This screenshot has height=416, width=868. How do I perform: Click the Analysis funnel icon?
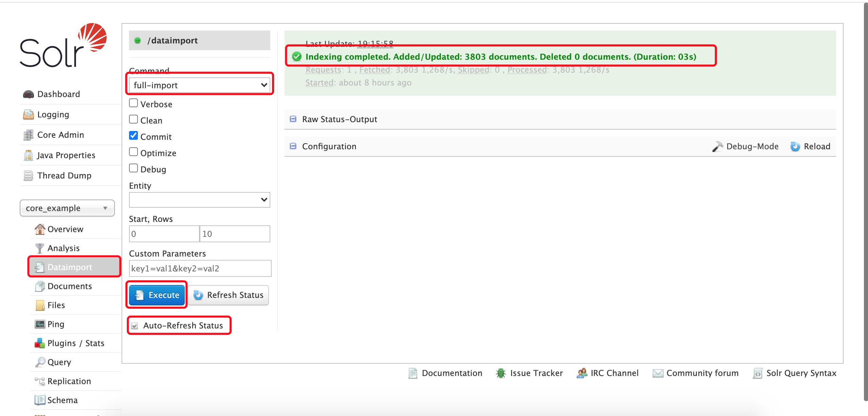coord(40,248)
